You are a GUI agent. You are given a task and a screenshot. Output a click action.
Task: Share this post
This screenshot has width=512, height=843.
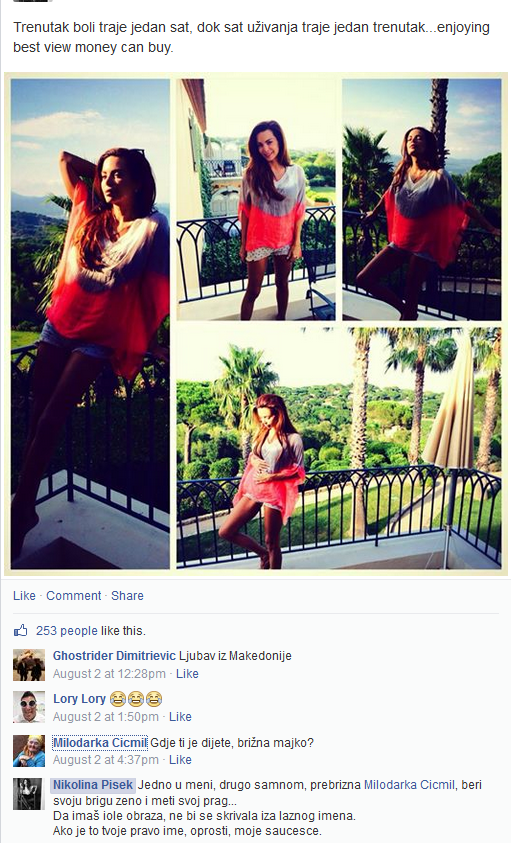point(127,596)
